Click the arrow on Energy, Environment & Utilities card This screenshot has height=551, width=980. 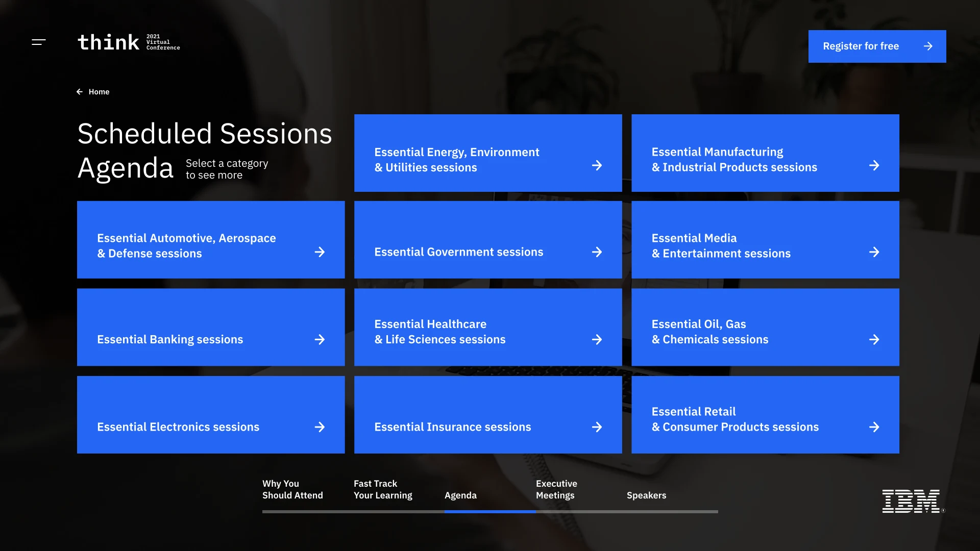tap(597, 165)
